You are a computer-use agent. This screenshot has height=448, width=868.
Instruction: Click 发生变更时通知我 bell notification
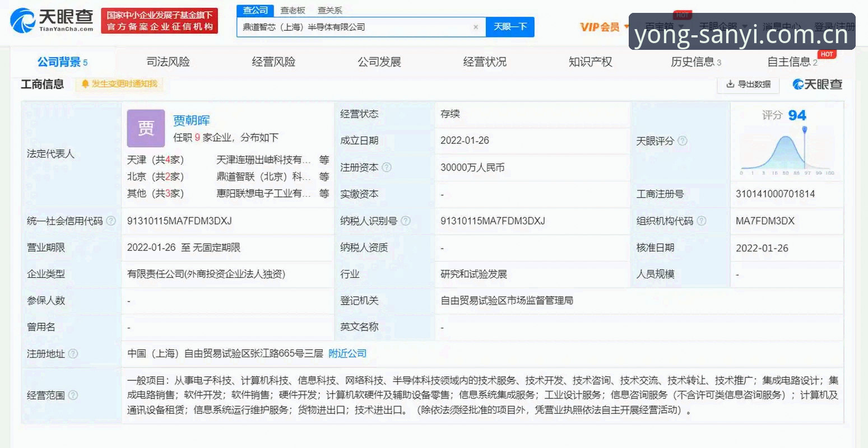click(x=119, y=83)
